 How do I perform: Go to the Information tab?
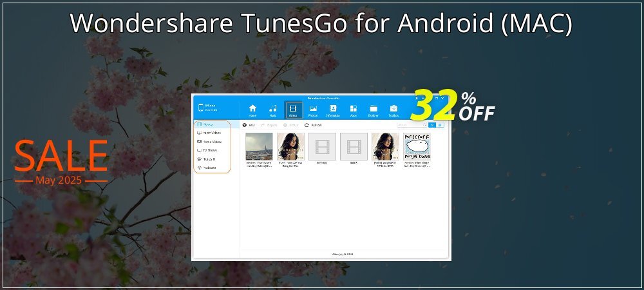[x=333, y=110]
